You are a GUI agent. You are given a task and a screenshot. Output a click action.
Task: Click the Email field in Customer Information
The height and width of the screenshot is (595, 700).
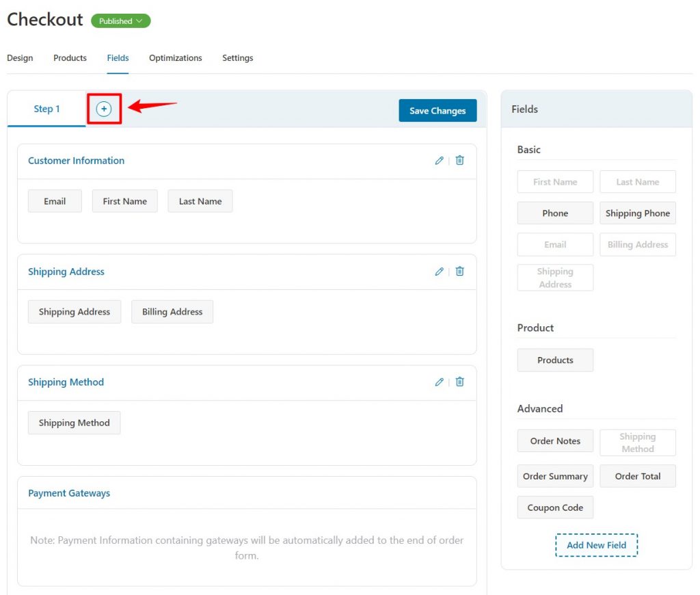pyautogui.click(x=55, y=201)
